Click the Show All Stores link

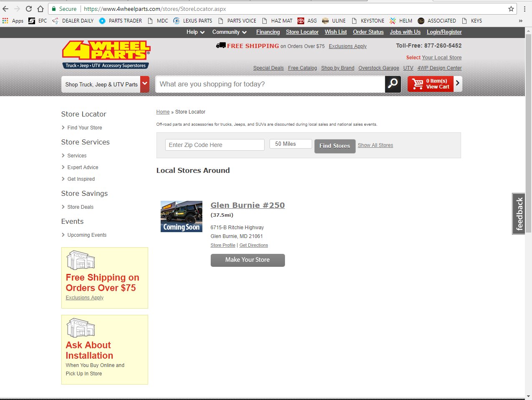pyautogui.click(x=376, y=145)
